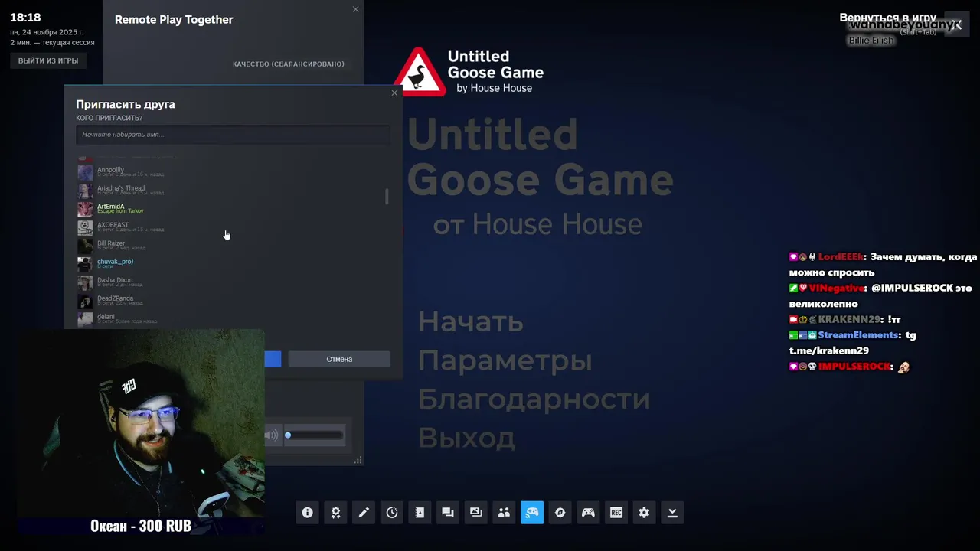The width and height of the screenshot is (980, 551).
Task: Click ArtEmidA's avatar thumbnail
Action: tap(85, 210)
